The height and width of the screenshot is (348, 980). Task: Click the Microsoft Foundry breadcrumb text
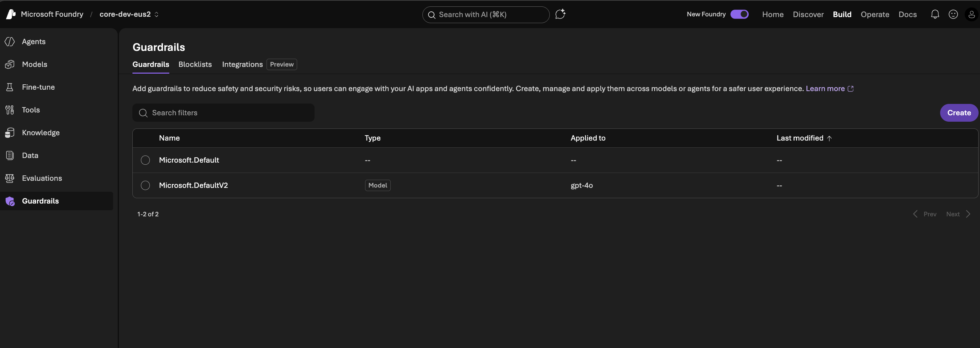[52, 14]
